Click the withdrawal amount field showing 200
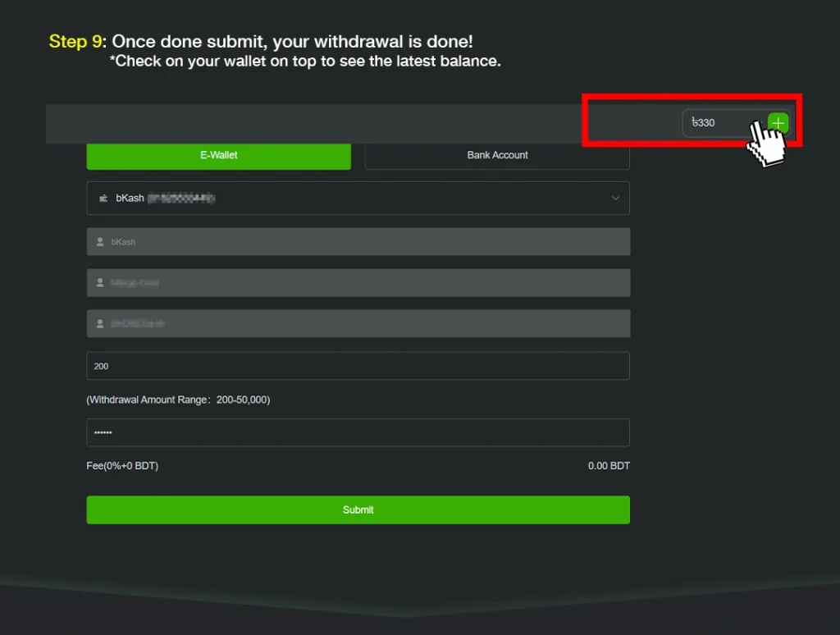The height and width of the screenshot is (635, 840). (358, 365)
